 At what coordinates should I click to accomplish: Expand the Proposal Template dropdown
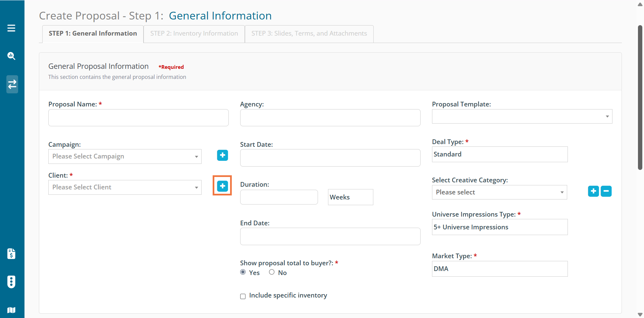[x=522, y=117]
